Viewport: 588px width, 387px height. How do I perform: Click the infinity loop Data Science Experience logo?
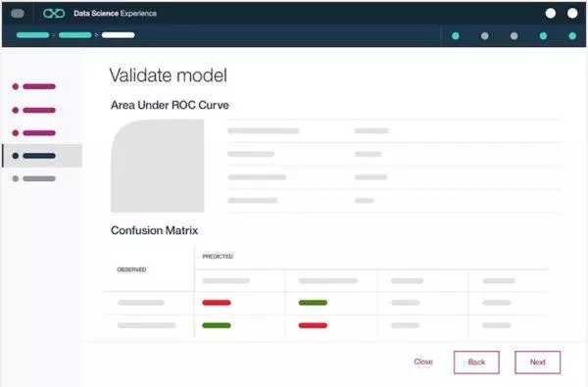(x=54, y=14)
